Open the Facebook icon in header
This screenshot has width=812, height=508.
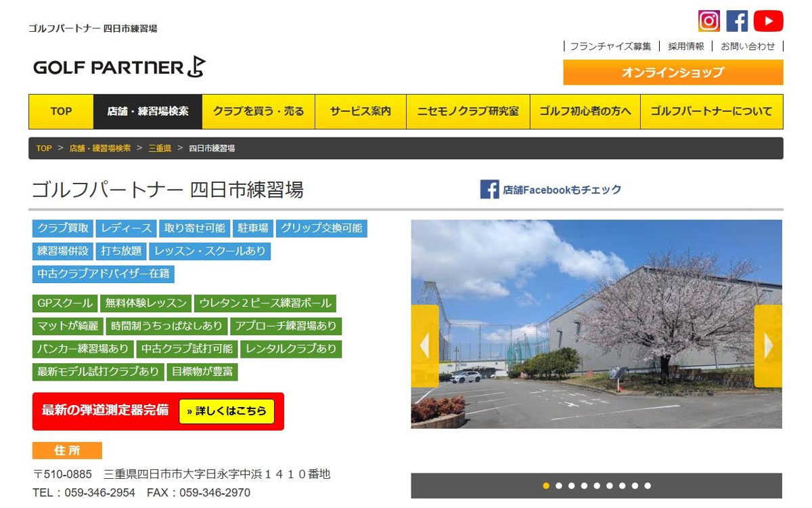[x=737, y=21]
